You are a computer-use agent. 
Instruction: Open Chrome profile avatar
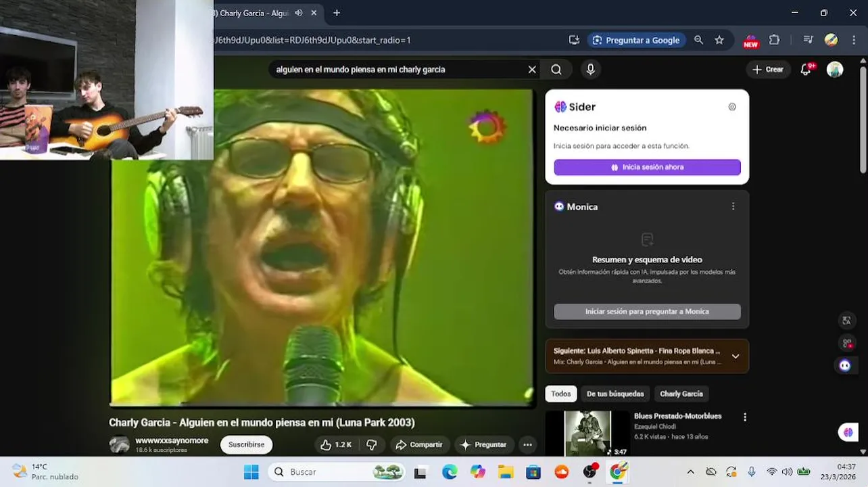831,40
